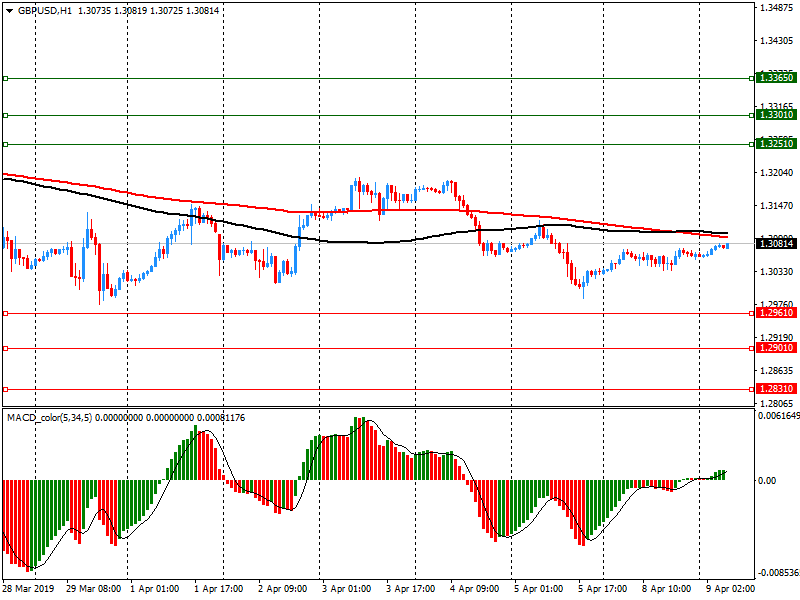
Task: Click the 3 Apr 01:00 time label
Action: pyautogui.click(x=346, y=589)
